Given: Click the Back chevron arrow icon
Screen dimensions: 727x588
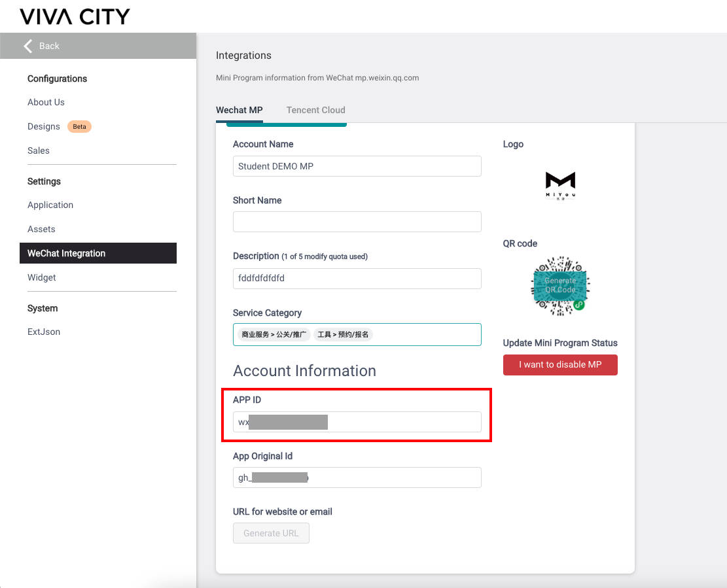Looking at the screenshot, I should click(x=28, y=46).
